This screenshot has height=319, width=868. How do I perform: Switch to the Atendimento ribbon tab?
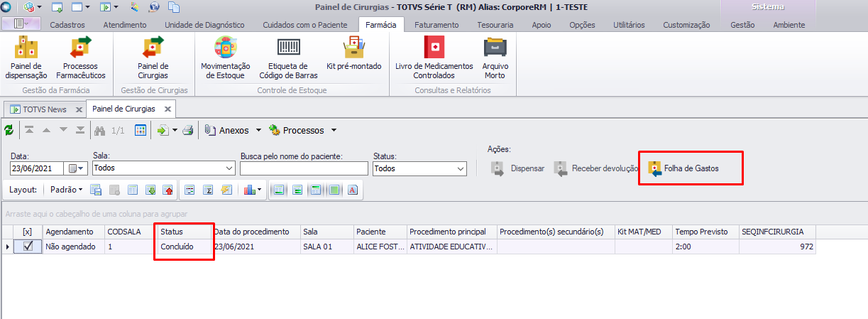point(125,25)
